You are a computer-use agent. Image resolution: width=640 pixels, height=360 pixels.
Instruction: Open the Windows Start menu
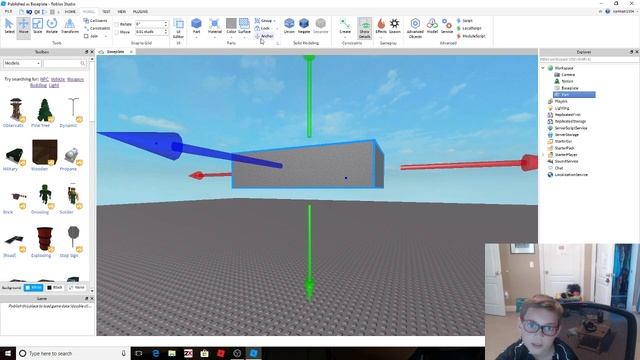(x=7, y=353)
